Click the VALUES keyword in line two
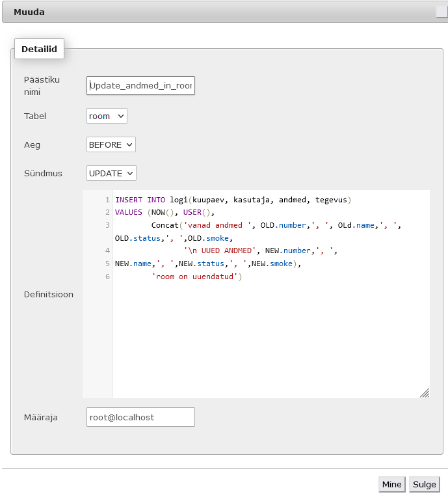448x501 pixels. [x=128, y=212]
